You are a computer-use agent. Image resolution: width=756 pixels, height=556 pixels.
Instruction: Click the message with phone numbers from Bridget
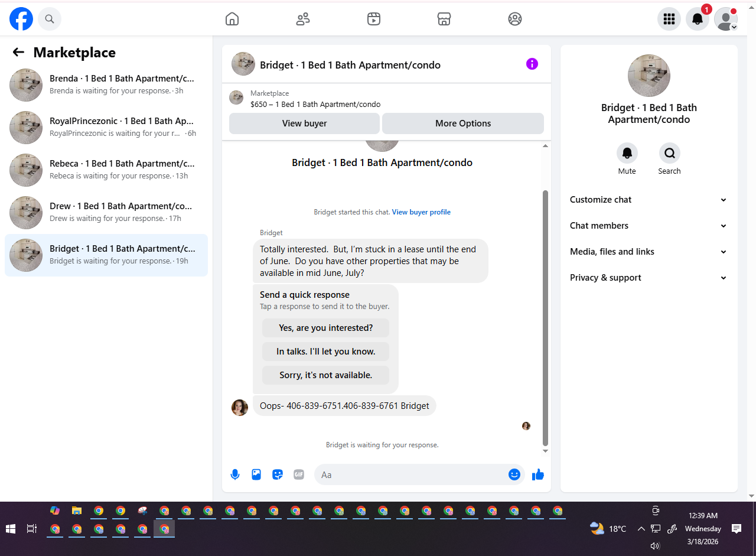point(344,406)
